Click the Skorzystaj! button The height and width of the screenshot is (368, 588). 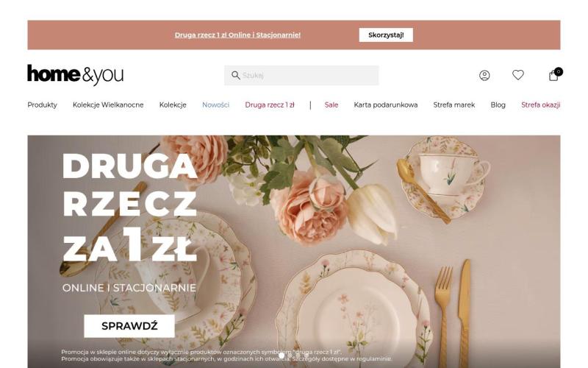point(386,35)
